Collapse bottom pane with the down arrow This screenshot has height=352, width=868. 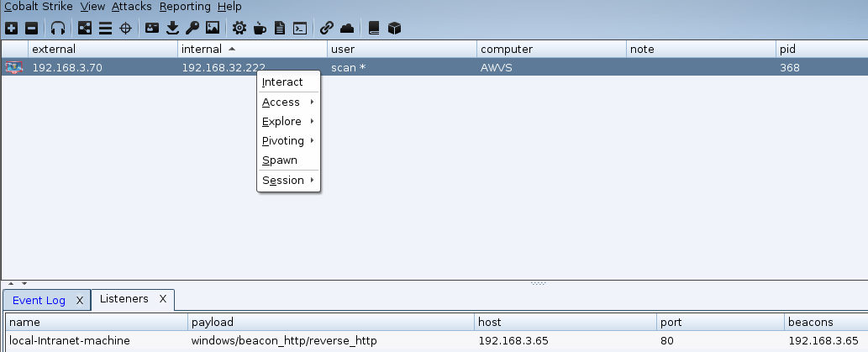[x=24, y=283]
